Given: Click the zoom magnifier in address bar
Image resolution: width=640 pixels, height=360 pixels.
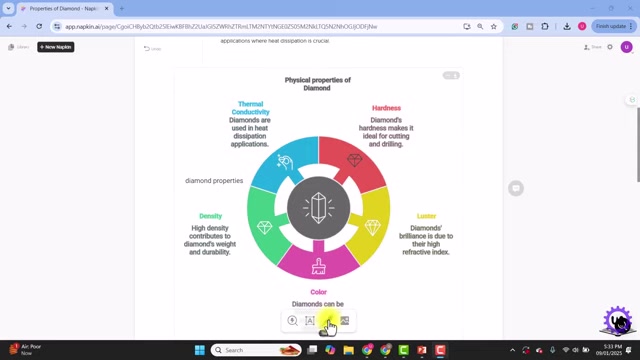Looking at the screenshot, I should tap(480, 27).
